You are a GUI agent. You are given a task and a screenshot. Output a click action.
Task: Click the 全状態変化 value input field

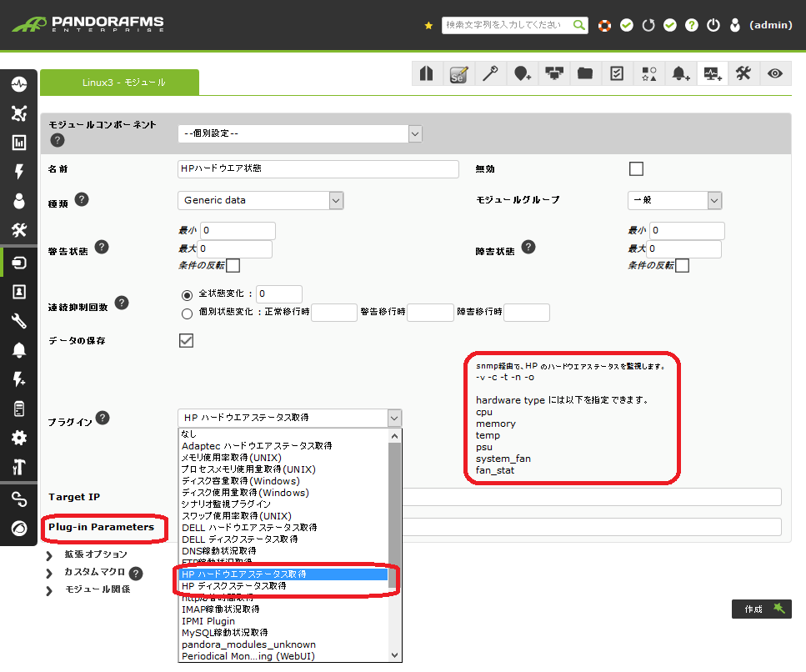click(x=279, y=294)
